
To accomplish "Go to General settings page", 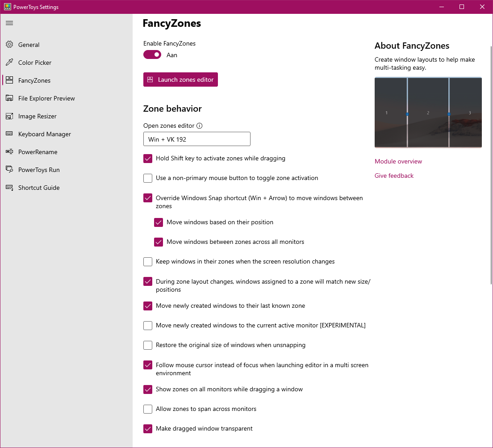I will [29, 45].
